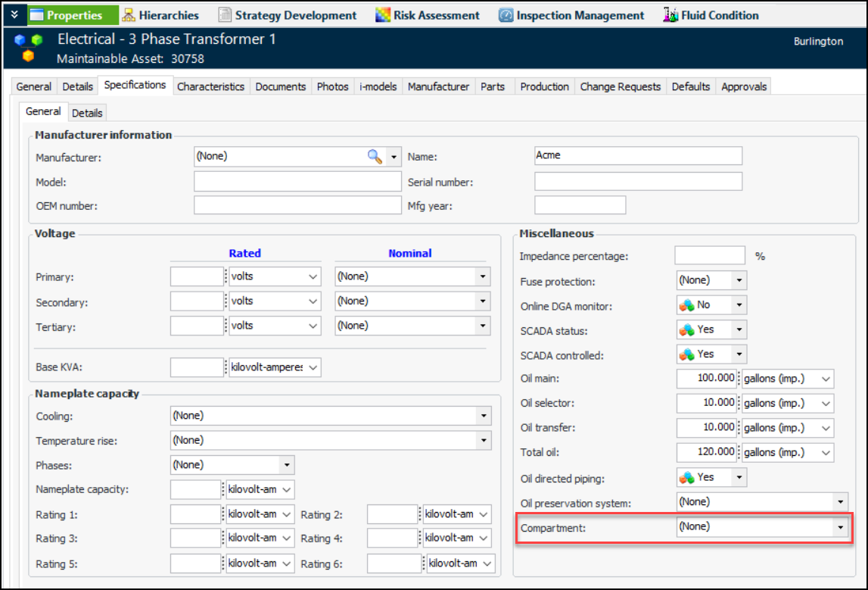Collapse the toolbar with double chevron icon

pos(14,15)
